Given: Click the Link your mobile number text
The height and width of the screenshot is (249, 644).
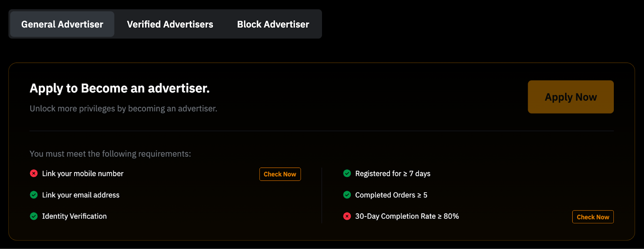Looking at the screenshot, I should (x=83, y=173).
